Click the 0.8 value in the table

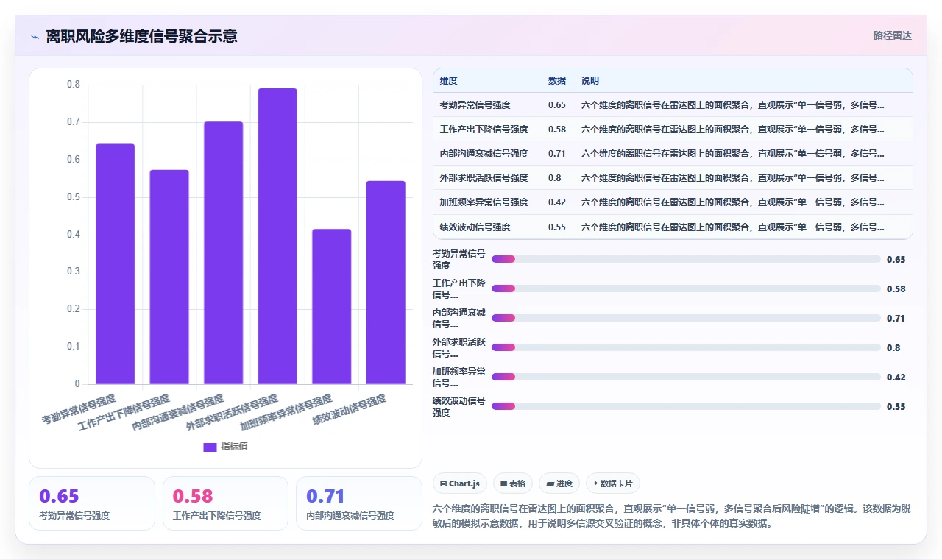(555, 178)
